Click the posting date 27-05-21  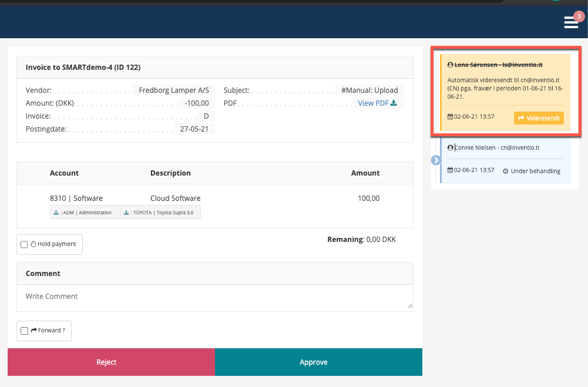[x=194, y=129]
